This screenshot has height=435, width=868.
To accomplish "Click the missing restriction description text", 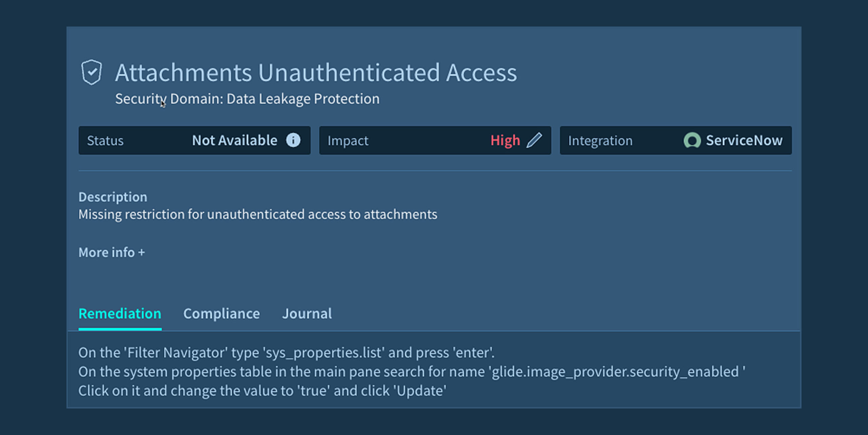I will (258, 214).
